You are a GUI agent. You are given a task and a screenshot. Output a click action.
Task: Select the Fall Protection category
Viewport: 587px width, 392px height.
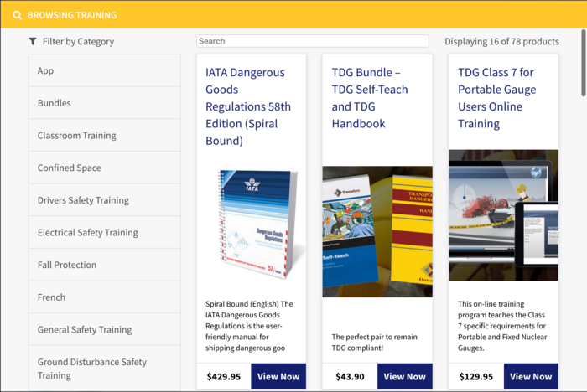105,265
